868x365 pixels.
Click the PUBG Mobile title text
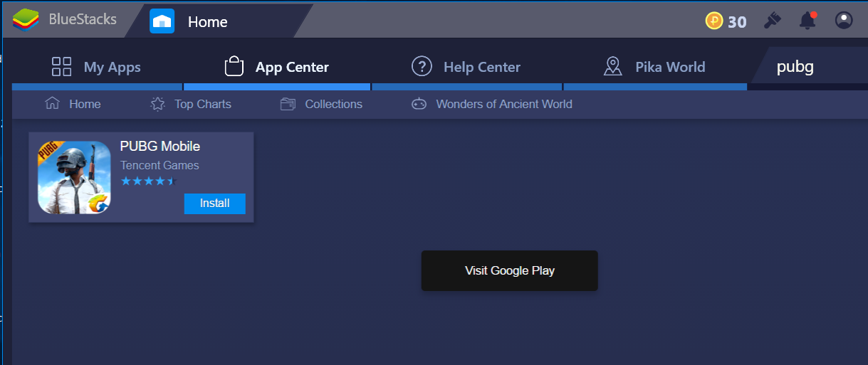(160, 147)
